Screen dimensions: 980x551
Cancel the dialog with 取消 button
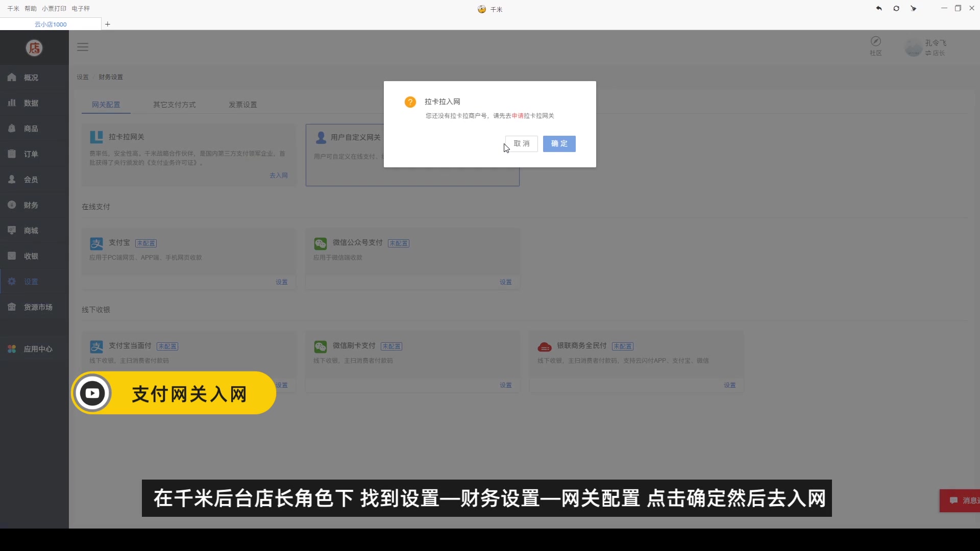pos(521,144)
